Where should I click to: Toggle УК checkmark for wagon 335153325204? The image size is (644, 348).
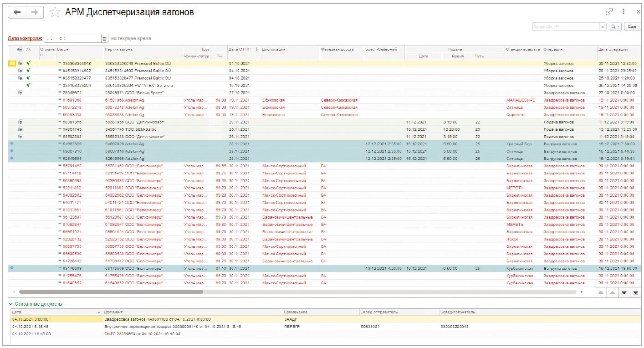[x=29, y=85]
